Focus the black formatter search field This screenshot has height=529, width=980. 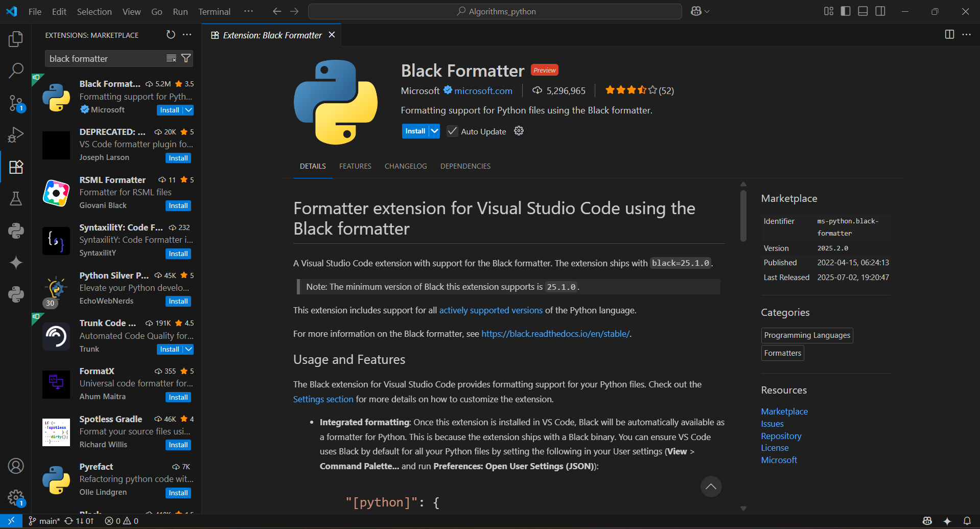pyautogui.click(x=106, y=58)
